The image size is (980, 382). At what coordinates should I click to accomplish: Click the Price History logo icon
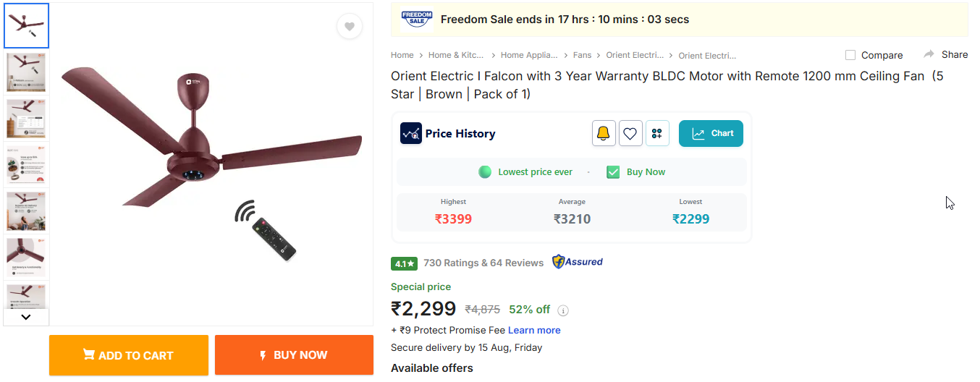click(411, 133)
